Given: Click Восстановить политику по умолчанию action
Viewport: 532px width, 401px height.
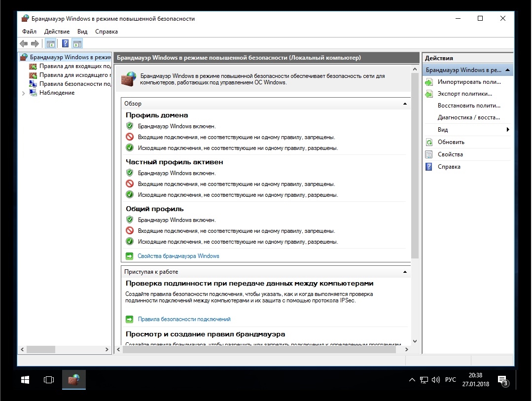Looking at the screenshot, I should [x=469, y=106].
